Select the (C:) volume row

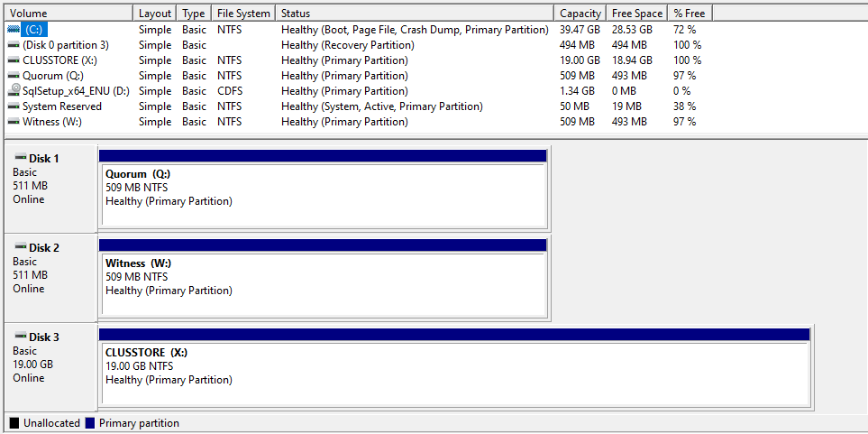(359, 30)
